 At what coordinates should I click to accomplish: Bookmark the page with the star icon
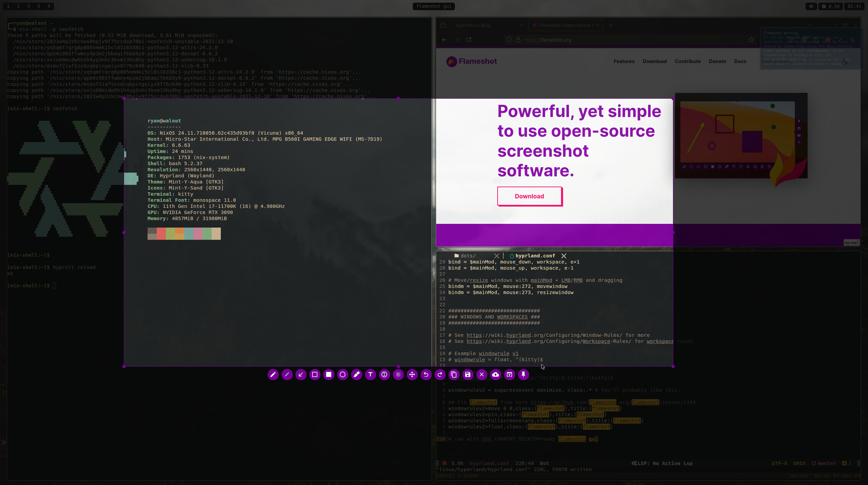pyautogui.click(x=751, y=40)
